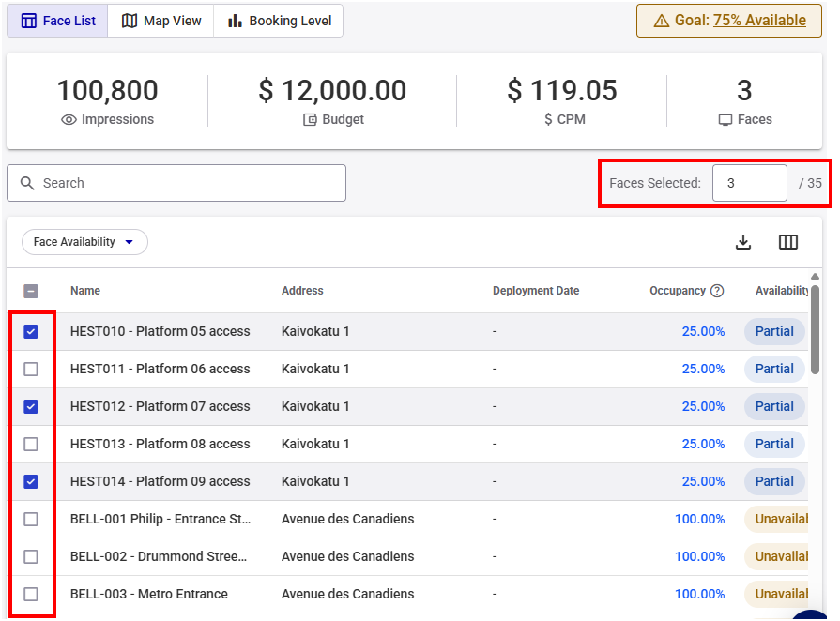Click the Occupancy help question mark icon
Image resolution: width=840 pixels, height=621 pixels.
(x=717, y=291)
